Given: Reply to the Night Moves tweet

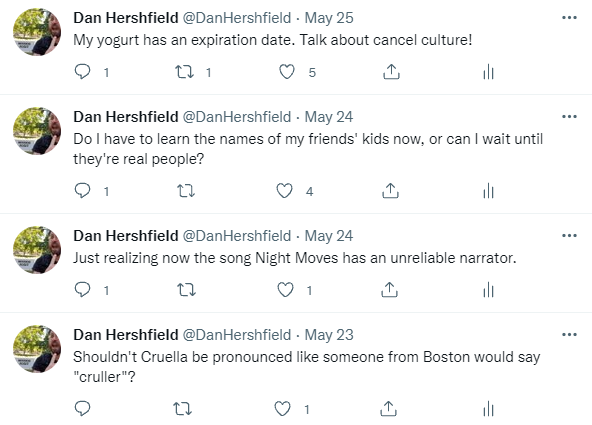Looking at the screenshot, I should (x=82, y=290).
